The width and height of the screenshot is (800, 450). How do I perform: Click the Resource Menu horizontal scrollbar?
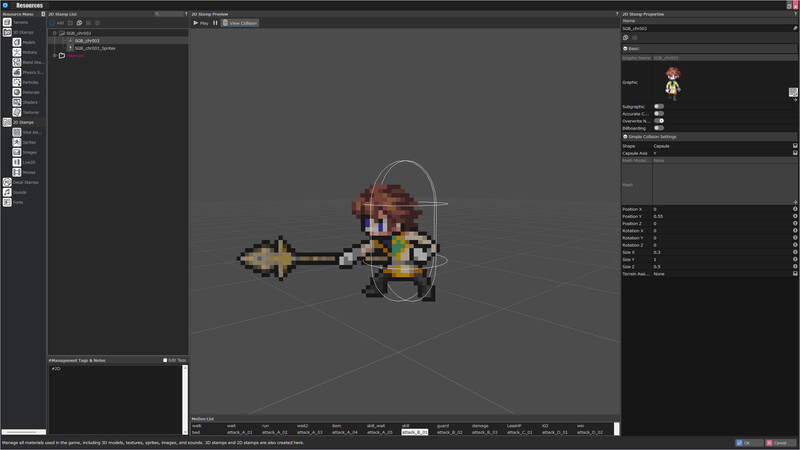click(x=24, y=432)
